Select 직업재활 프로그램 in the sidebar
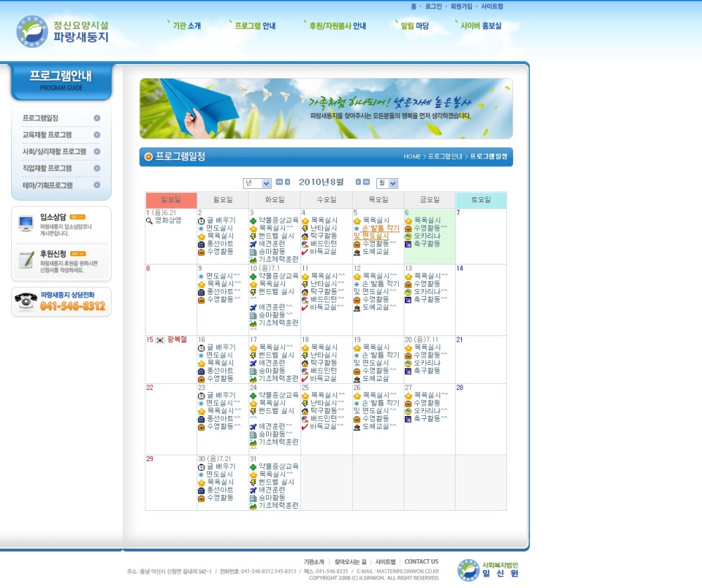This screenshot has width=702, height=588. click(47, 168)
